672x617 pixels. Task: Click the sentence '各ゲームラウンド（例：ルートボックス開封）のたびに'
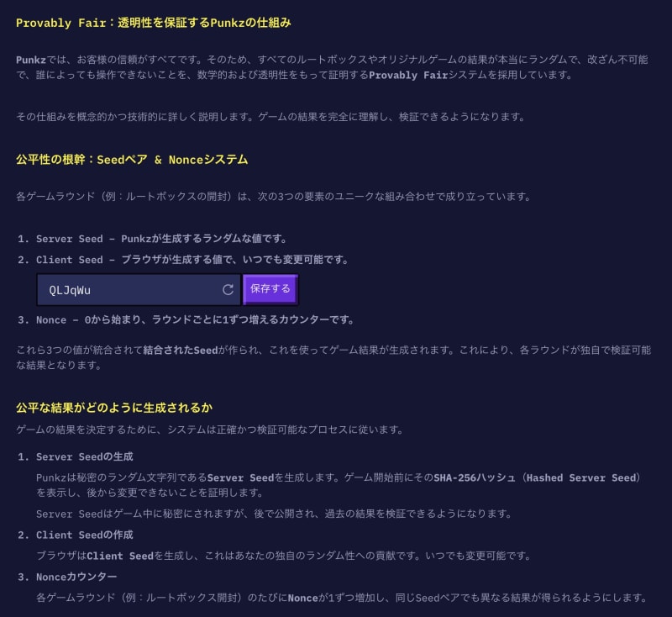(341, 598)
